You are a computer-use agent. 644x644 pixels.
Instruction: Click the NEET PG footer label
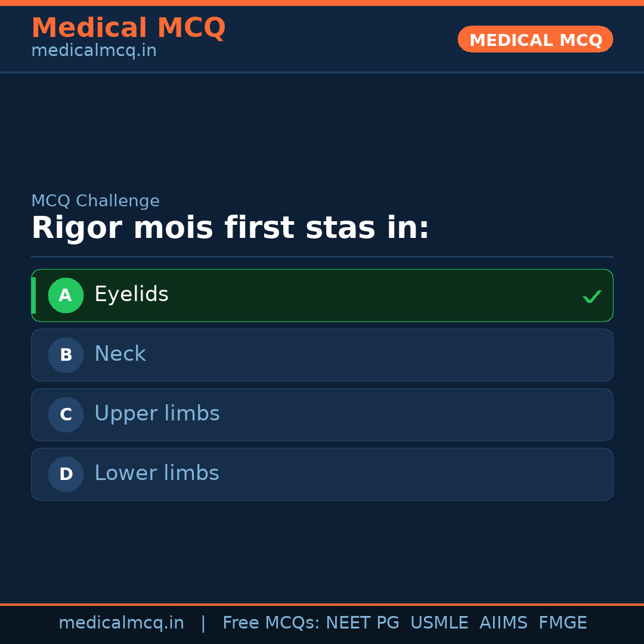362,622
